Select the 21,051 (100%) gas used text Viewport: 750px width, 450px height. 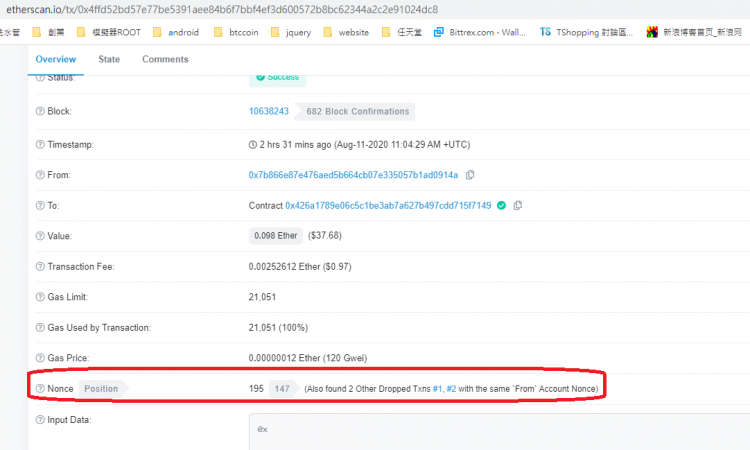(278, 328)
